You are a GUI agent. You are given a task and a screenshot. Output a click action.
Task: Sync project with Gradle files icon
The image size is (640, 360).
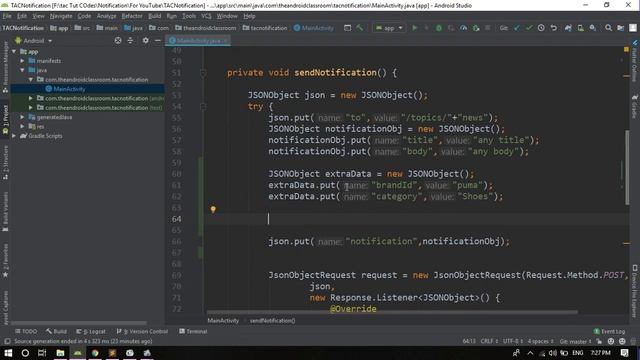(568, 28)
